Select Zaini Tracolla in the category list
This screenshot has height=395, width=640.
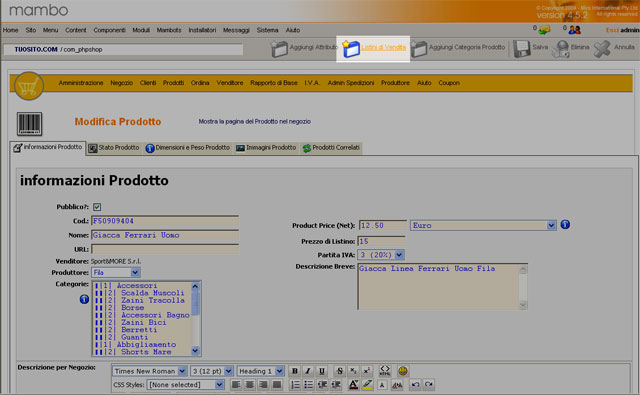click(142, 300)
